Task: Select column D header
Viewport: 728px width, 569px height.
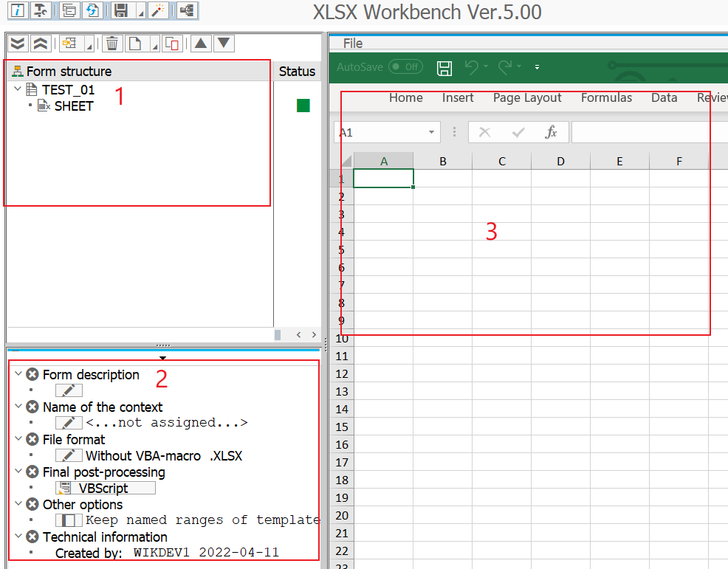Action: coord(561,161)
